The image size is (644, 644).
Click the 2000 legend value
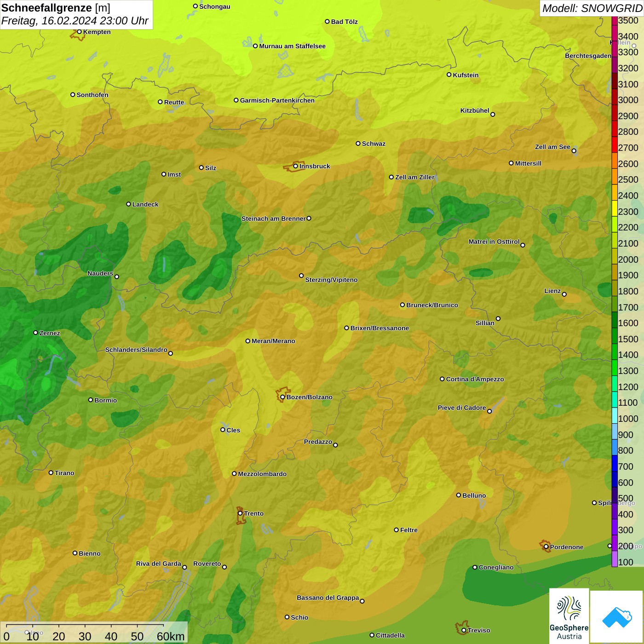[x=628, y=259]
